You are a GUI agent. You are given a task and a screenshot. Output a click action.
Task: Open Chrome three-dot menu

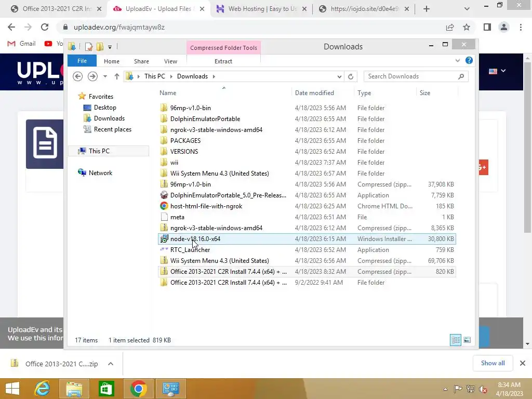pos(521,27)
